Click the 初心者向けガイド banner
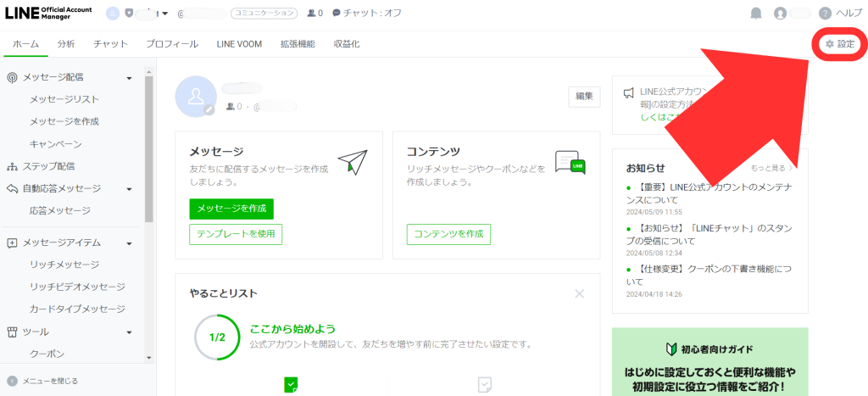Image resolution: width=868 pixels, height=396 pixels. point(709,362)
